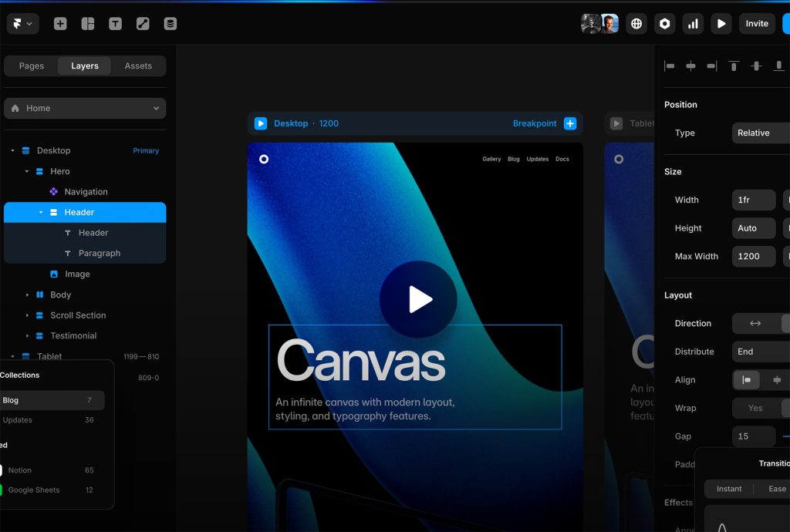Screen dimensions: 790x532
Task: Open the Framer logo main menu
Action: (x=22, y=24)
